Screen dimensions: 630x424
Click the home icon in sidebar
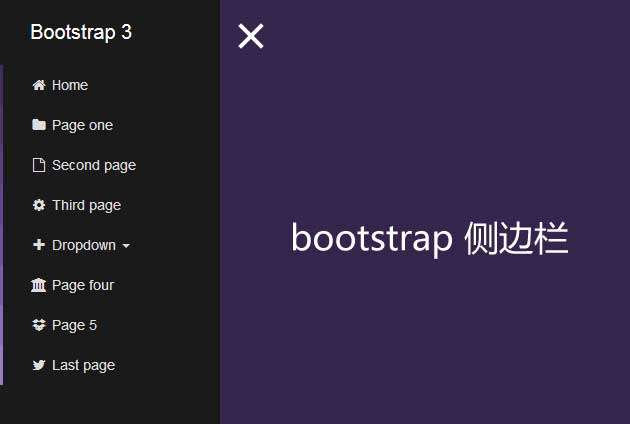39,85
